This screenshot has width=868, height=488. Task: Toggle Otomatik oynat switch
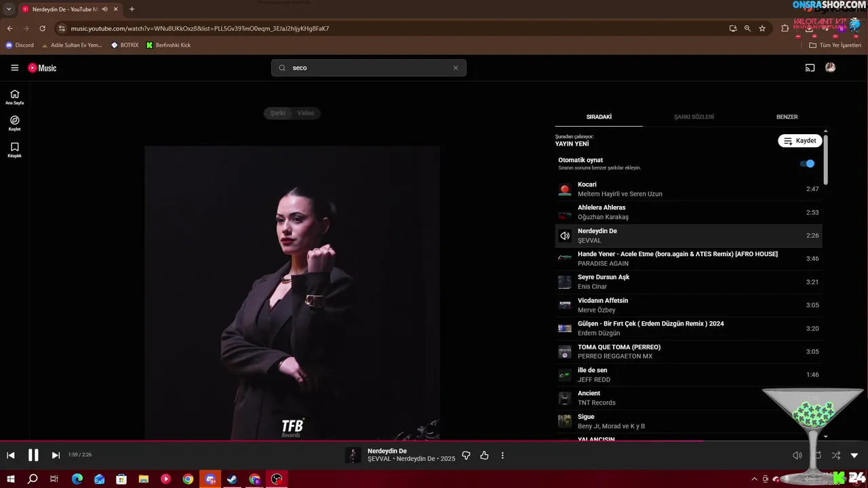click(x=807, y=163)
